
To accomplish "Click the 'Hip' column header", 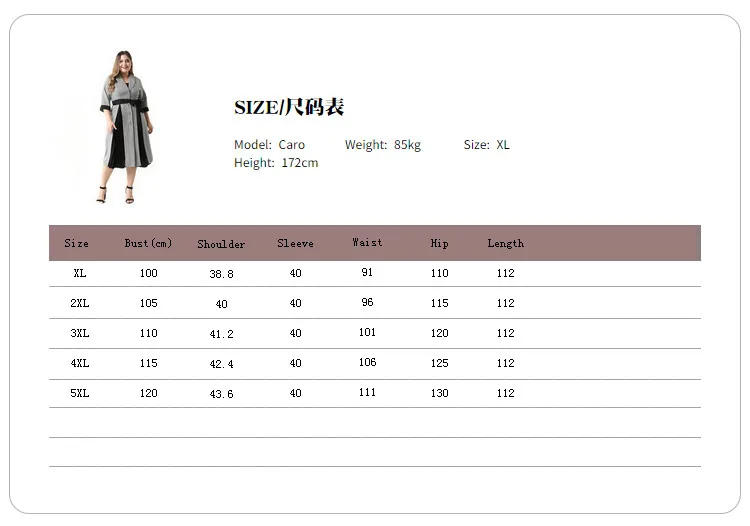I will click(440, 243).
